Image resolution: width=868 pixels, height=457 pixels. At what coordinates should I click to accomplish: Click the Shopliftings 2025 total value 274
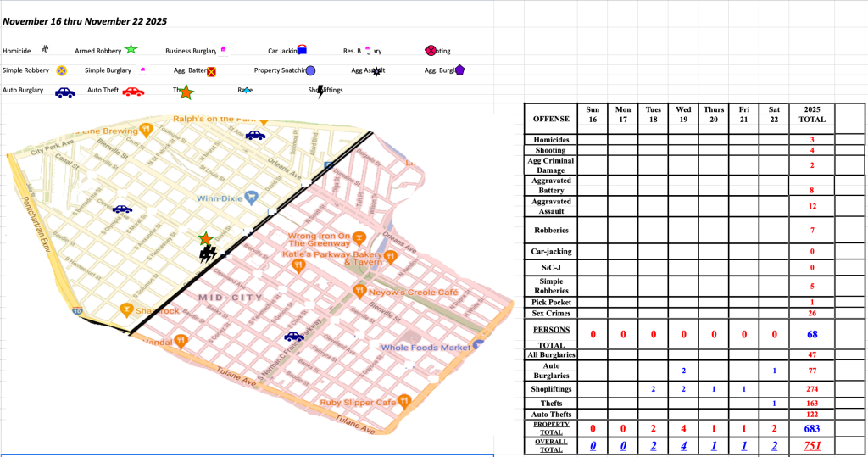tap(812, 387)
